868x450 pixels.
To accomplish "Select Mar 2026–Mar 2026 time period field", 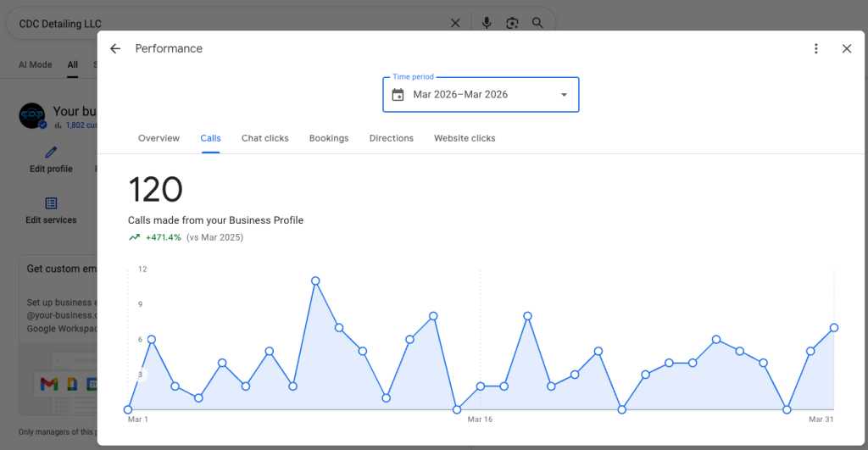I will 481,95.
